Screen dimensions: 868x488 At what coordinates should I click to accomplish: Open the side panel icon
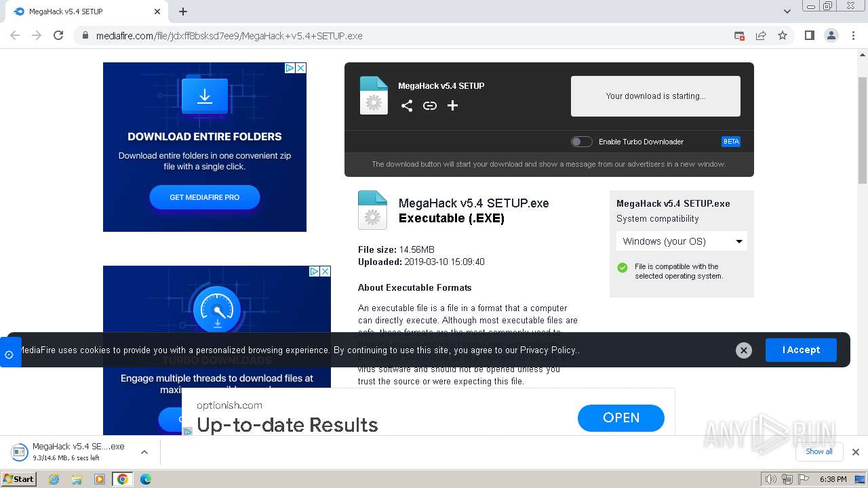[809, 35]
